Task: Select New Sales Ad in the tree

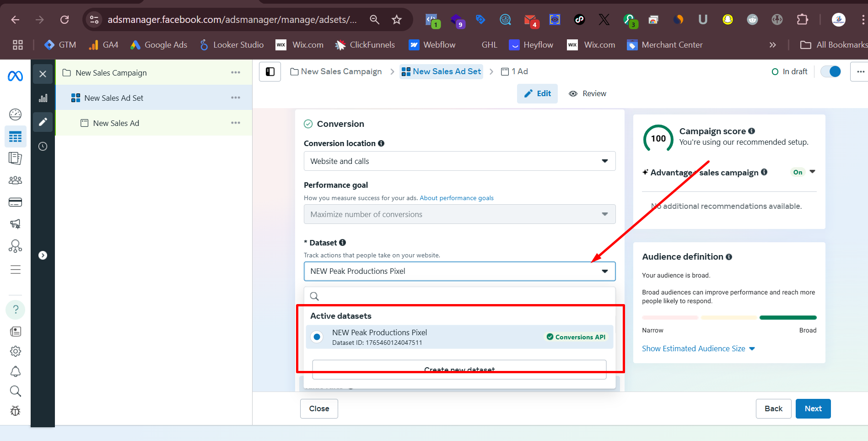Action: 116,123
